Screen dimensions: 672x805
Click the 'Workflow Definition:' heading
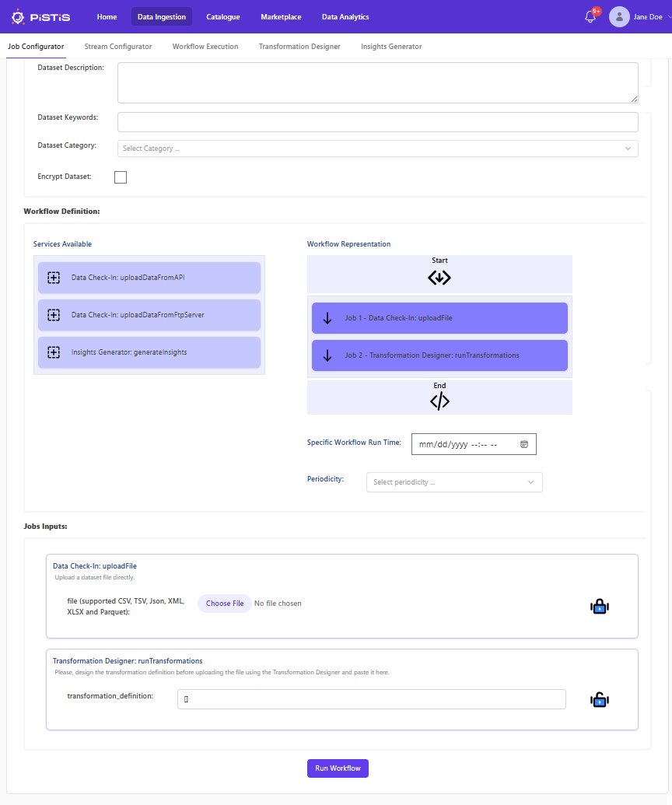pos(61,211)
